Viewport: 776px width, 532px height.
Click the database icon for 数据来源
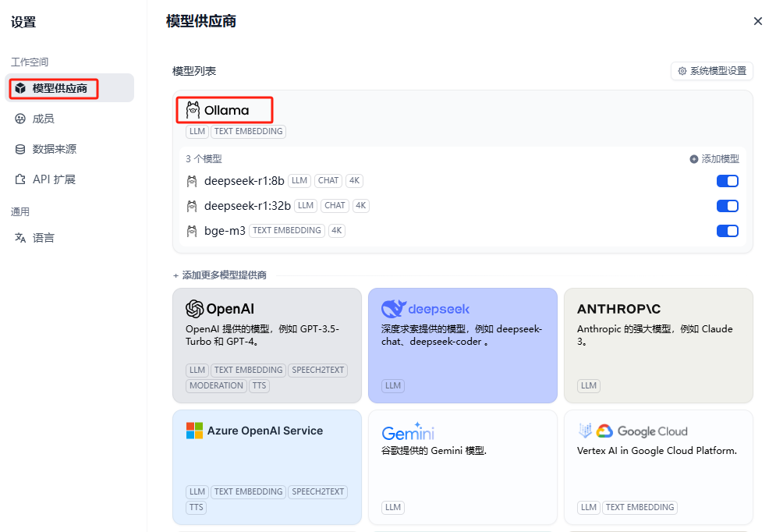20,149
